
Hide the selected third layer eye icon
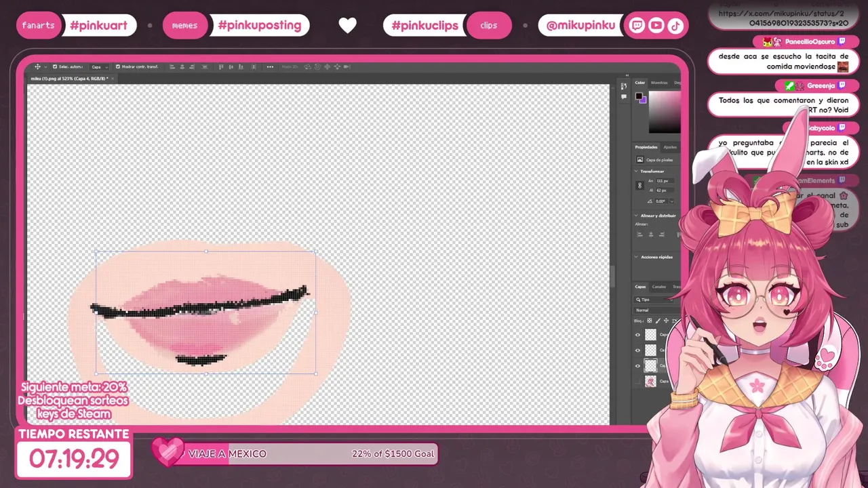(x=637, y=366)
